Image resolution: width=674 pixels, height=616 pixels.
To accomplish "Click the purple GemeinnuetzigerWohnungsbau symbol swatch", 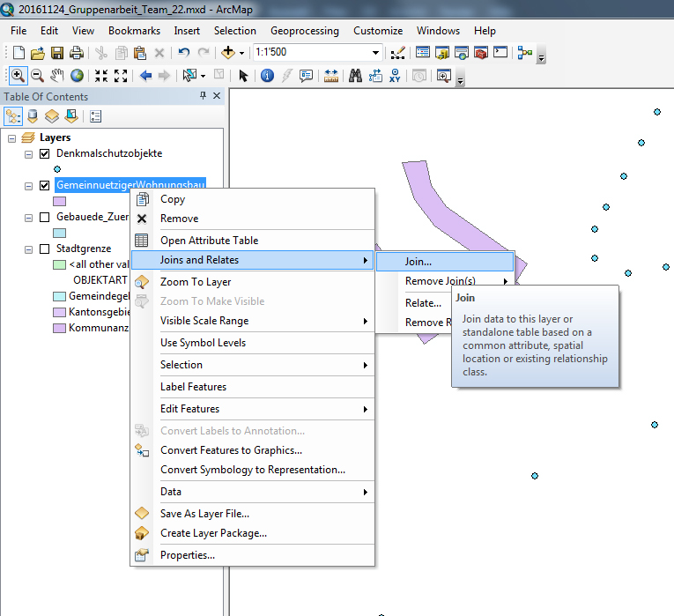I will [x=59, y=201].
